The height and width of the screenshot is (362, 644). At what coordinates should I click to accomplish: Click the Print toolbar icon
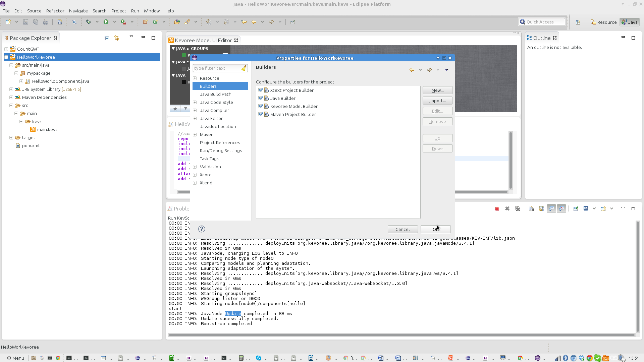46,22
